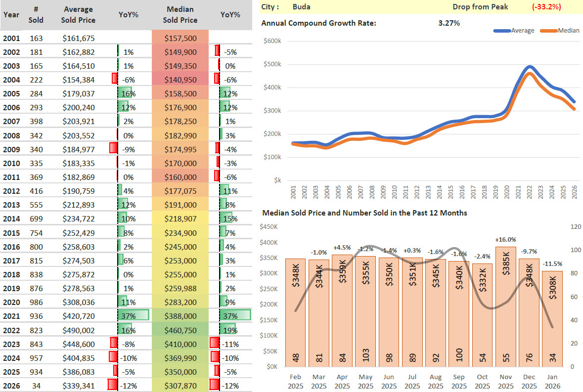Click the Average Sold Price column header
Image resolution: width=583 pixels, height=392 pixels.
pos(79,15)
